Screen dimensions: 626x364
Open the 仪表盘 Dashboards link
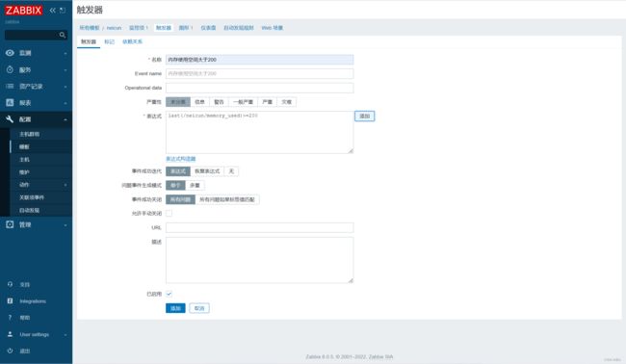[x=208, y=28]
